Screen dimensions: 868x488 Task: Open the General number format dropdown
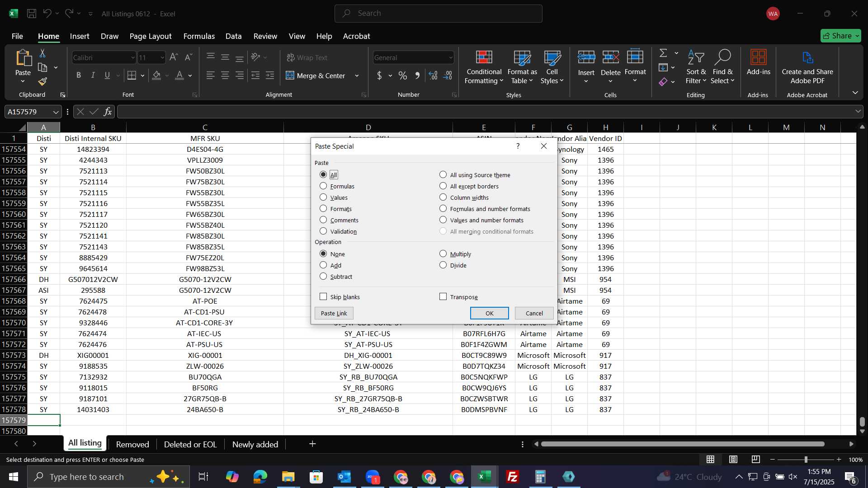pyautogui.click(x=451, y=57)
